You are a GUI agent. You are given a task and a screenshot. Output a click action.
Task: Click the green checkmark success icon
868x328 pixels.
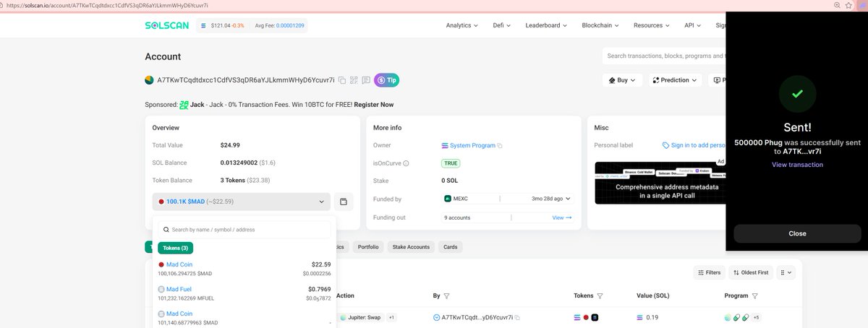(797, 94)
